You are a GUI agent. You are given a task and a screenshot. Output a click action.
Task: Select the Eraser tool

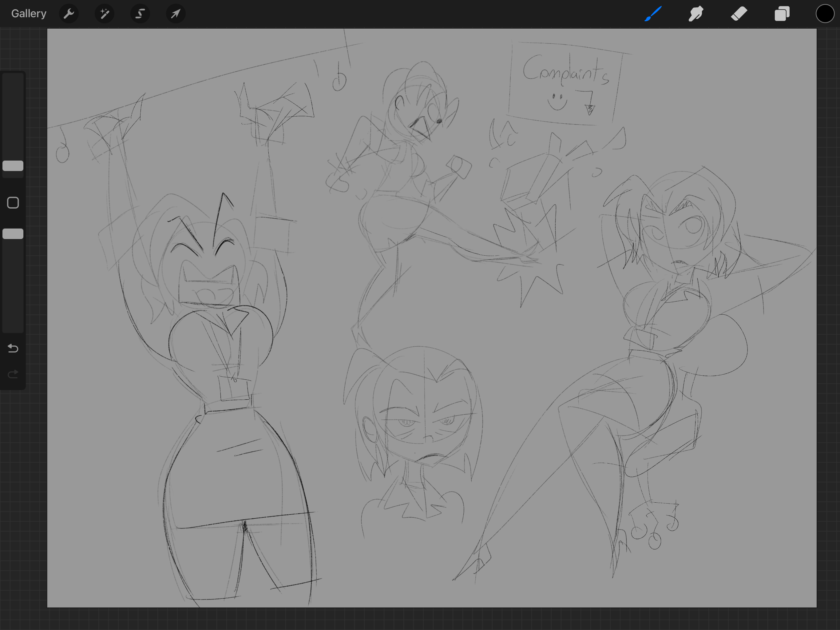tap(739, 14)
